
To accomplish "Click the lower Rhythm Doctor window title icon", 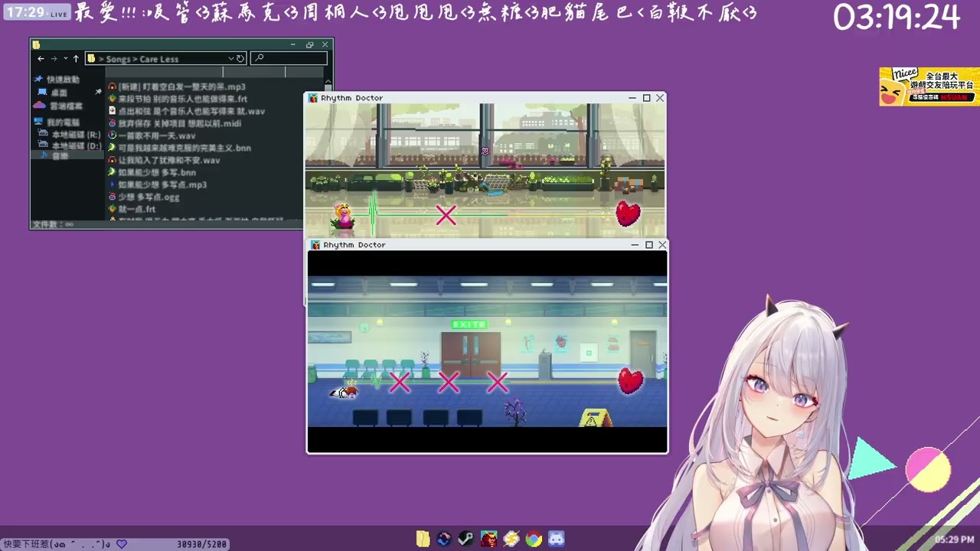I will 315,245.
